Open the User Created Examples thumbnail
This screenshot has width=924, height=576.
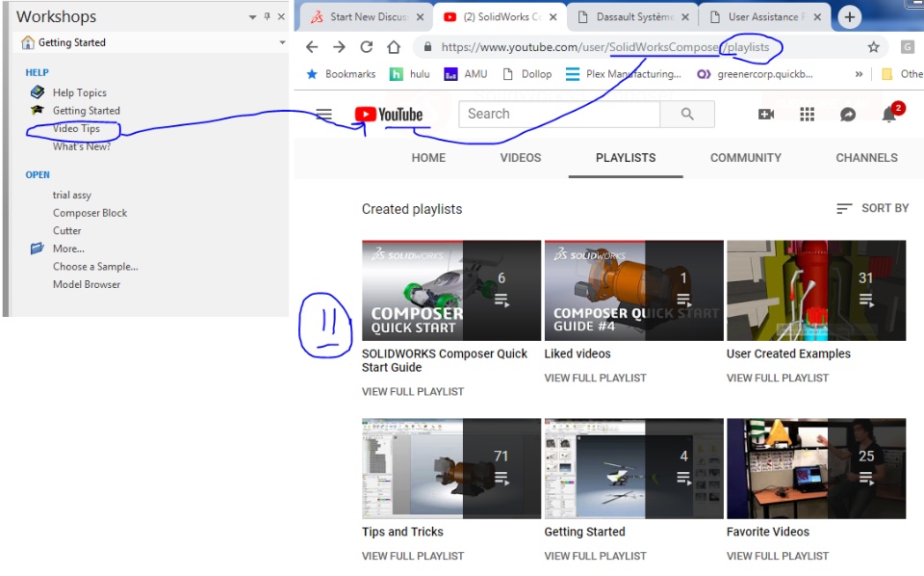[816, 290]
